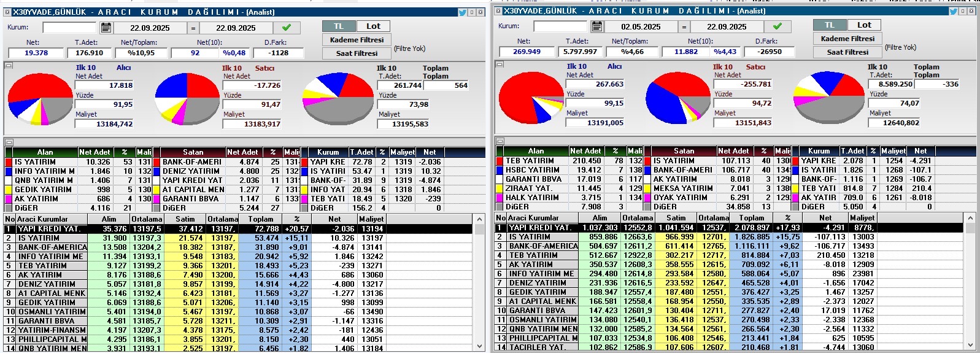Click the equals sign between left window dates

193,28
